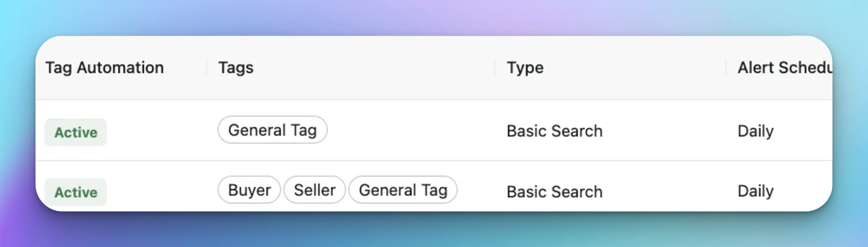Screen dimensions: 868x247
Task: Click divider between Type and Alert Schedule headers
Action: [726, 68]
